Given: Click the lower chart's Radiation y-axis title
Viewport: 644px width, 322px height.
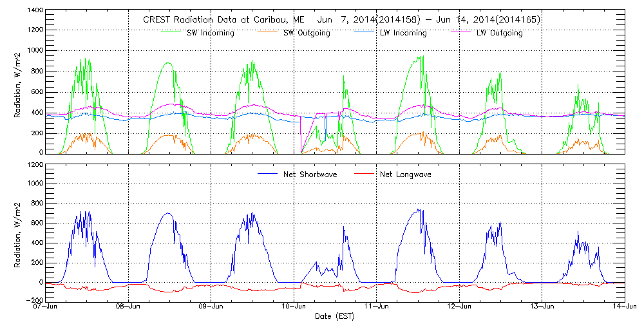Looking at the screenshot, I should [x=19, y=232].
